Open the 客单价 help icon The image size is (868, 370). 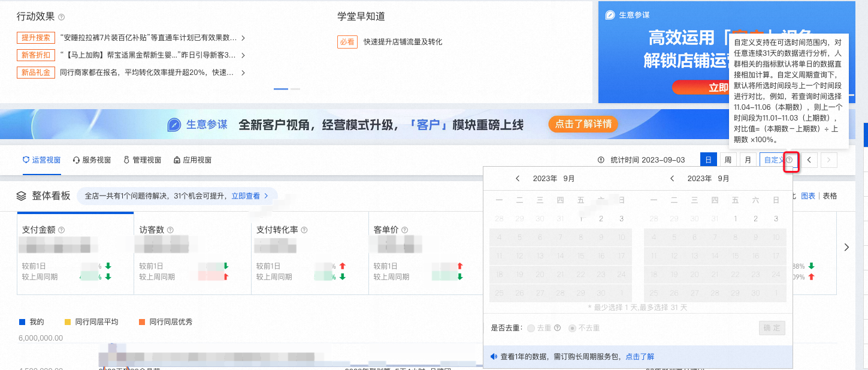tap(404, 230)
